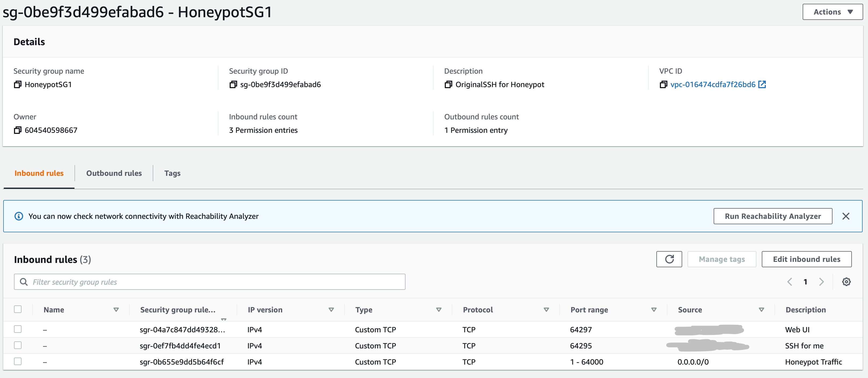This screenshot has width=868, height=378.
Task: Copy the security group ID value
Action: point(233,85)
